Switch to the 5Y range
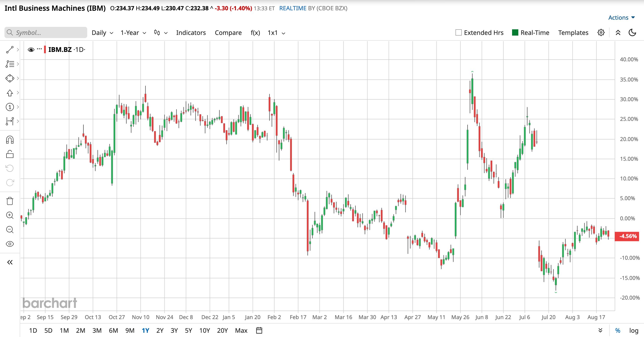The image size is (644, 337). (189, 331)
